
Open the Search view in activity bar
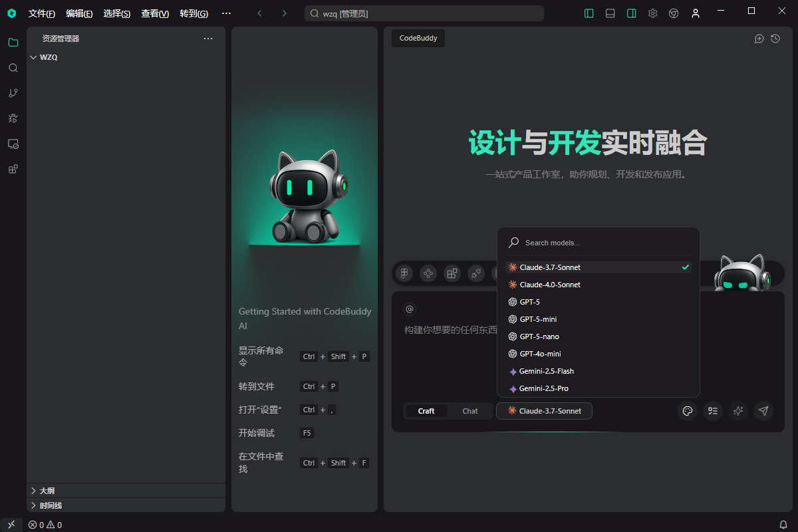13,68
